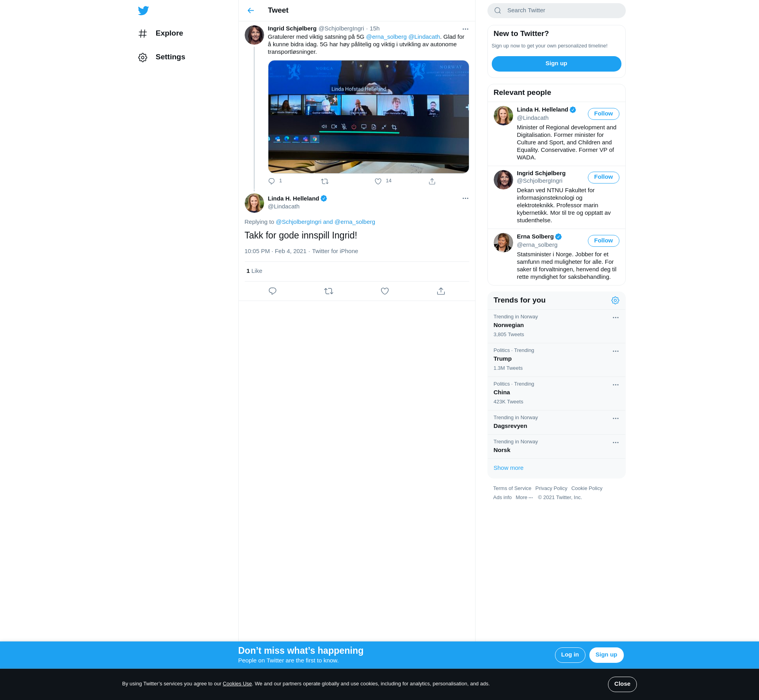
Task: Open the video meeting photo in the tweet
Action: click(x=368, y=117)
